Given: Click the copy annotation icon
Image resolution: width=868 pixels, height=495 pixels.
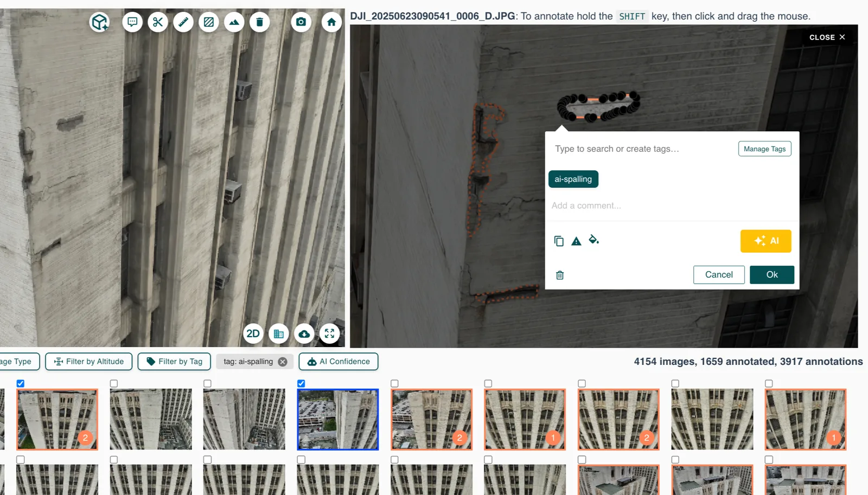Looking at the screenshot, I should [559, 241].
